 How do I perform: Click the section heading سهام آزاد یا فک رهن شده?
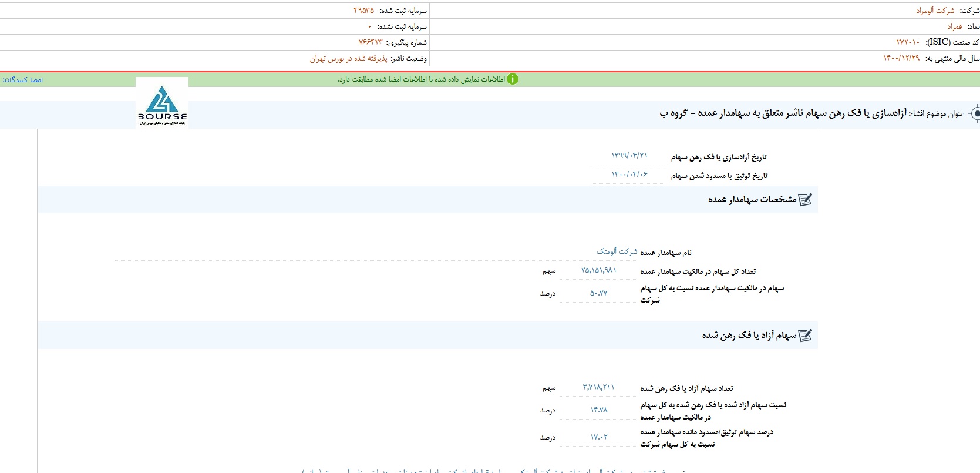point(749,336)
